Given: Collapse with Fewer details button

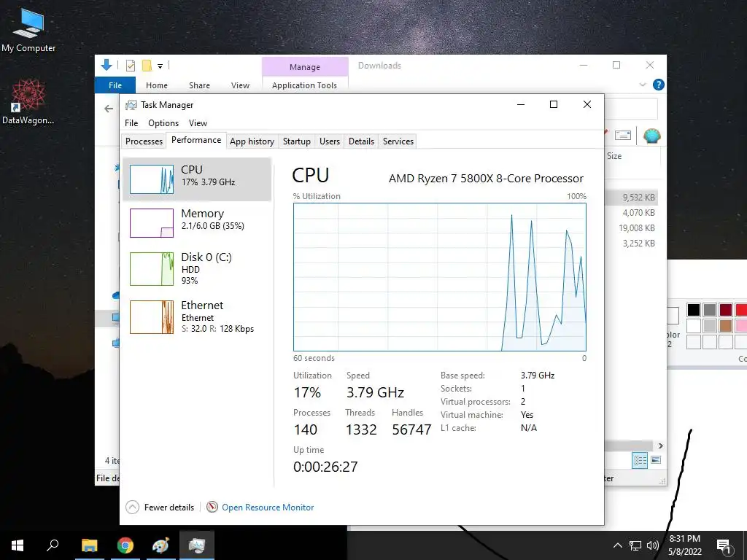Looking at the screenshot, I should tap(160, 507).
